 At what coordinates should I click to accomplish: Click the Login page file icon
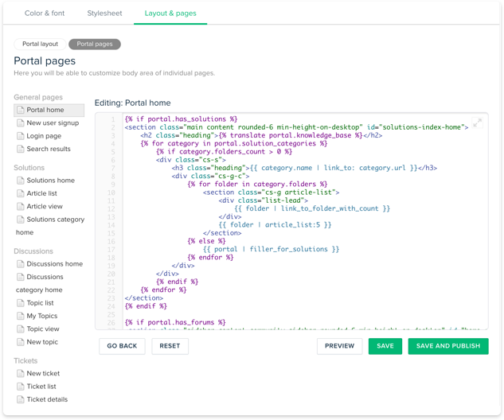coord(21,136)
